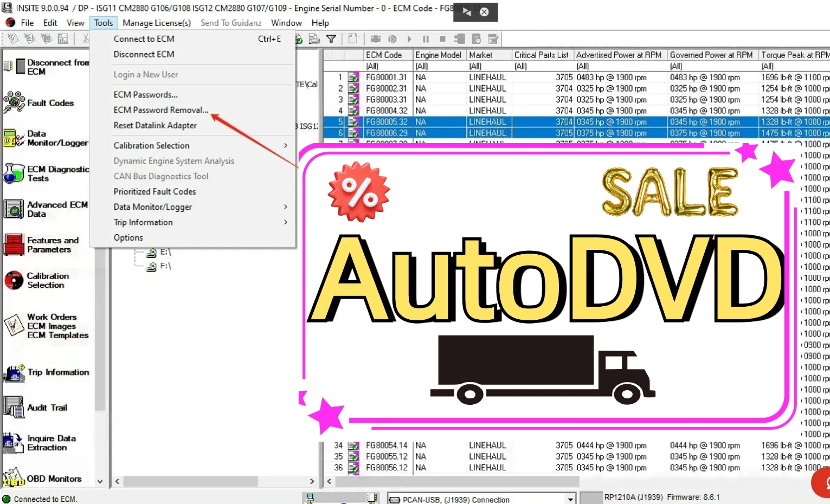
Task: Click the print toolbar icon beside filter
Action: pos(314,39)
